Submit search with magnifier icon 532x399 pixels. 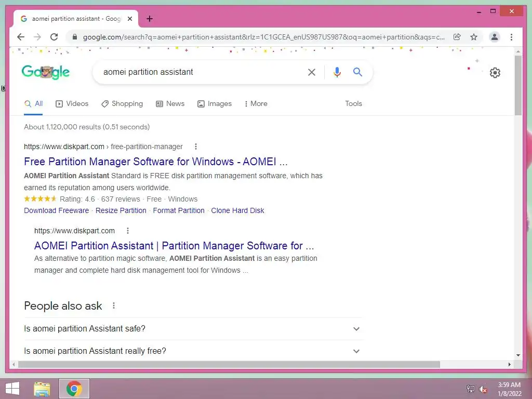[x=357, y=72]
